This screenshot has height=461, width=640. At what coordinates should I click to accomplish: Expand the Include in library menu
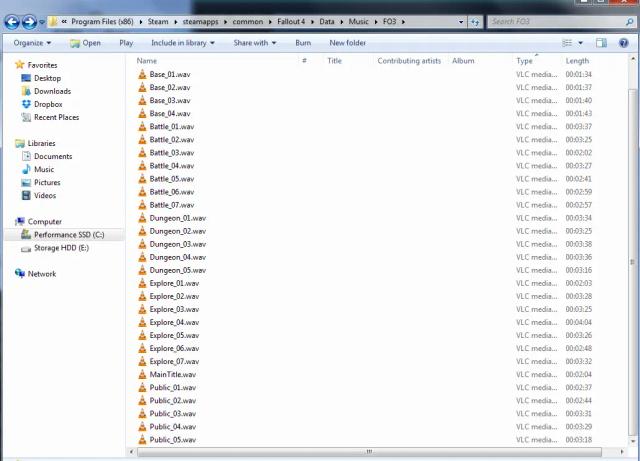coord(183,43)
